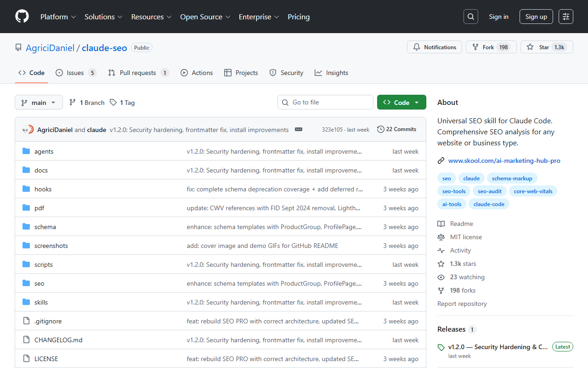Open the CHANGELOG.md file
This screenshot has height=368, width=588.
58,340
